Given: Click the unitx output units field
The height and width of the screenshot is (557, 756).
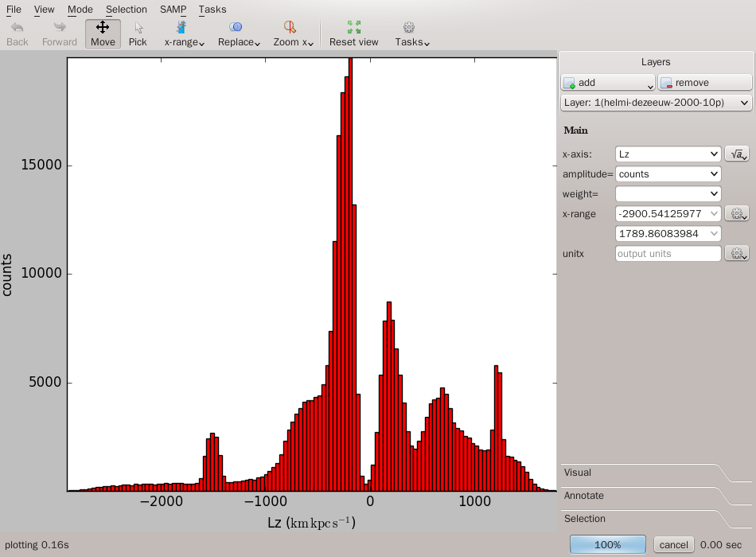Looking at the screenshot, I should [668, 254].
